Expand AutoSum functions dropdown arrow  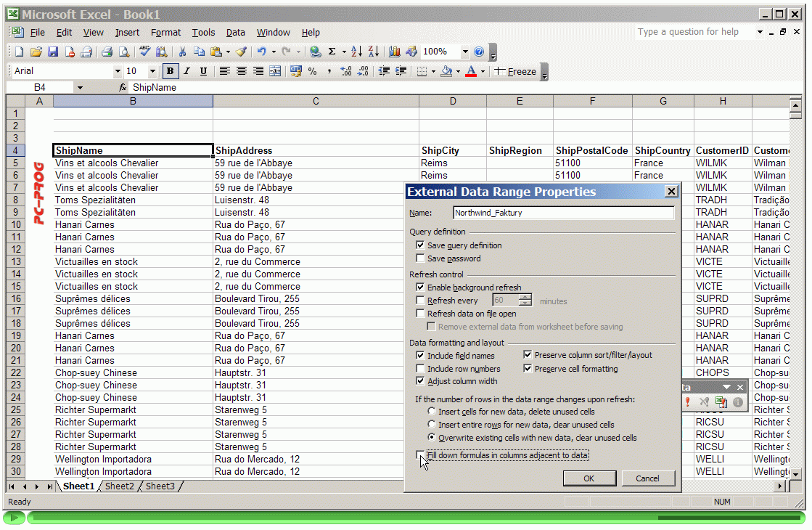[x=344, y=52]
